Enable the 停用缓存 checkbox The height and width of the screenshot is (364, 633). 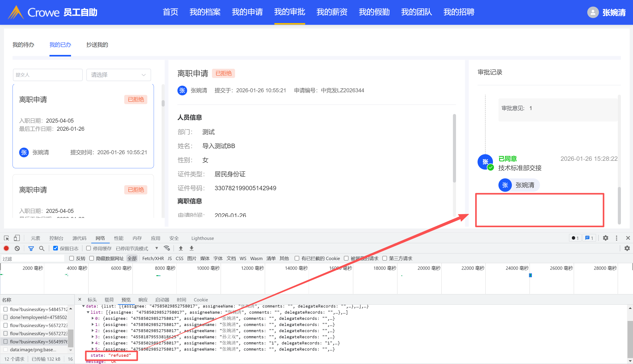[88, 248]
